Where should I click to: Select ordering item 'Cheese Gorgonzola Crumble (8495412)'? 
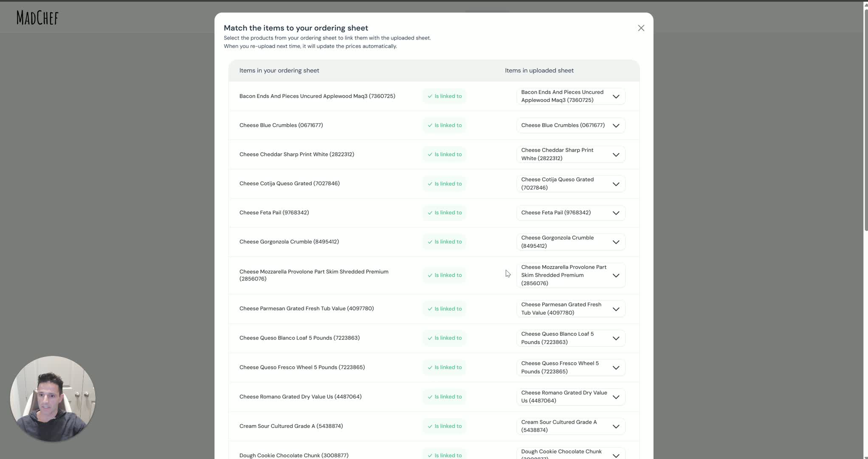pos(289,242)
